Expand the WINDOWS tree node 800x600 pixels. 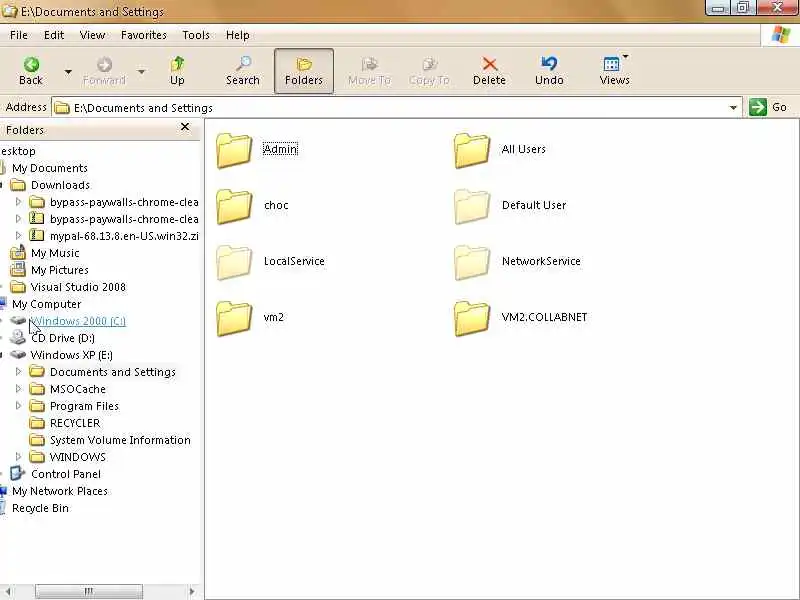19,457
